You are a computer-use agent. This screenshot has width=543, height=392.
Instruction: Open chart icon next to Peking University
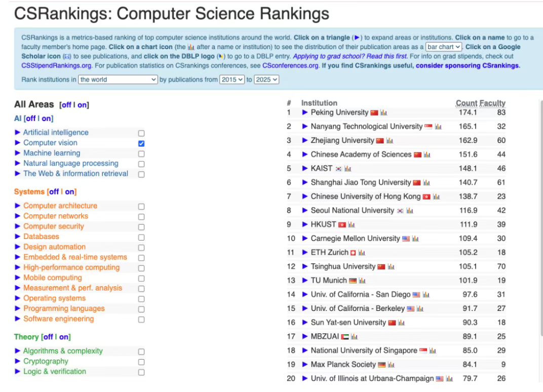point(384,112)
